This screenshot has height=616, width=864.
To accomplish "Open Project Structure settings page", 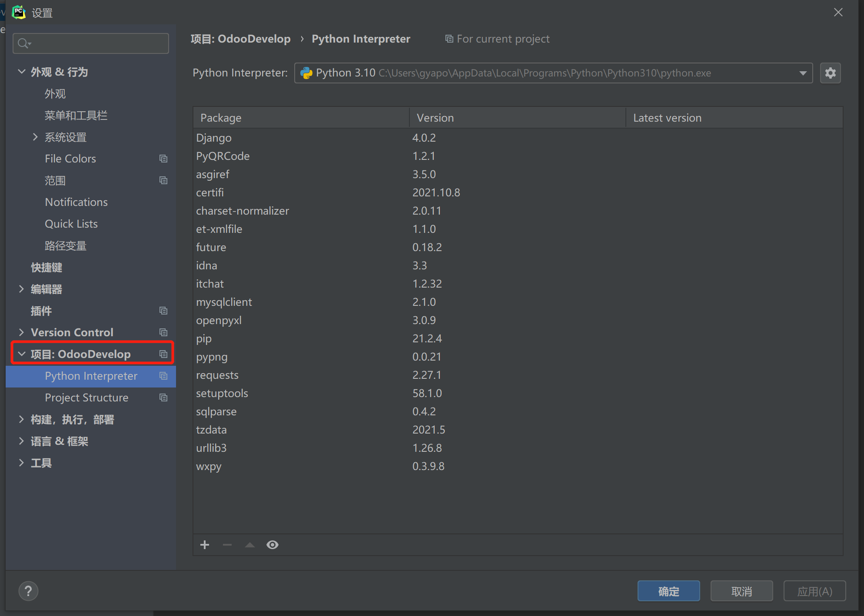I will point(87,397).
